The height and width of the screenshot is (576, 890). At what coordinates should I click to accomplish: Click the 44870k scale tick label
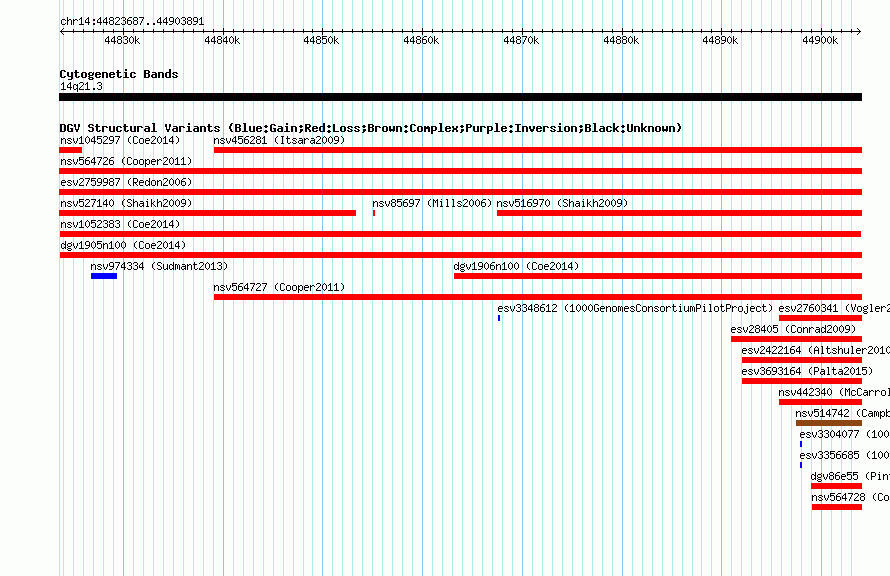pos(521,40)
